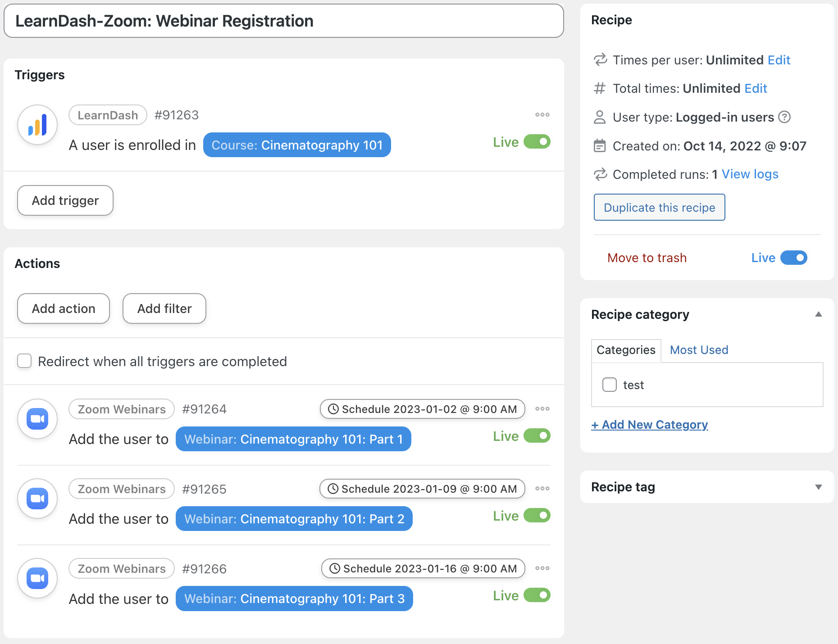
Task: Click the recipe title field
Action: coord(284,21)
